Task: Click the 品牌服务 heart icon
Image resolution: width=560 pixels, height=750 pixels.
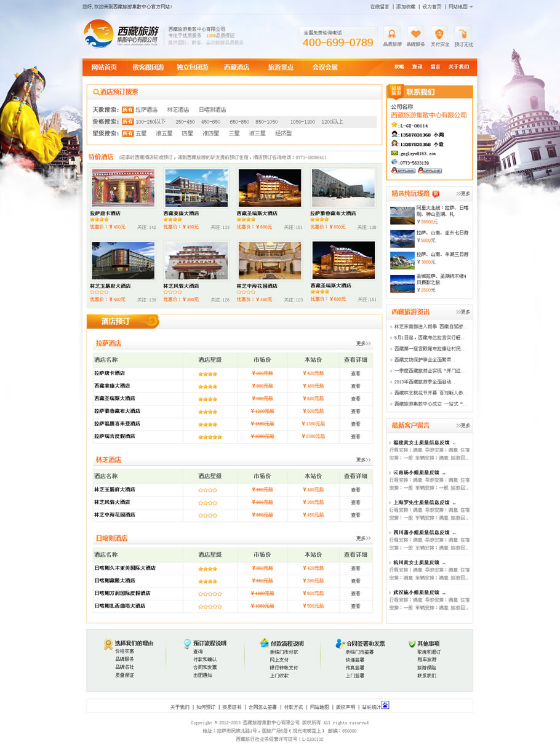Action: coord(415,33)
